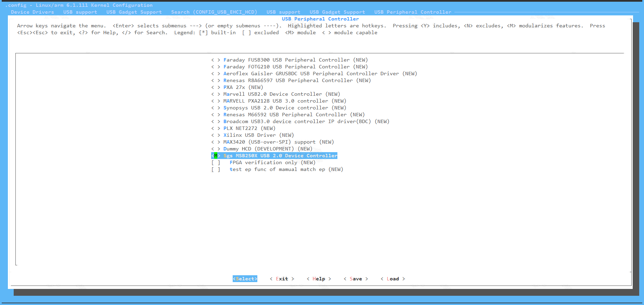Open Help from the bottom bar
The width and height of the screenshot is (644, 305).
click(319, 279)
